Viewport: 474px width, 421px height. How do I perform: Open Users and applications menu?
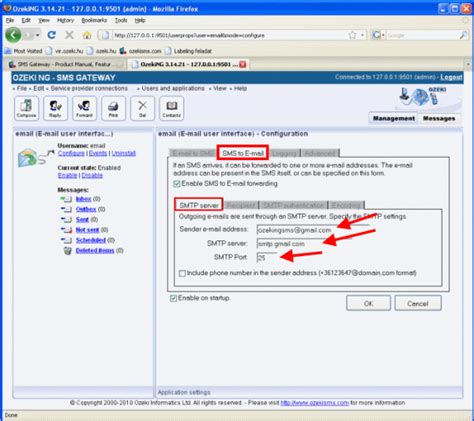pos(173,88)
